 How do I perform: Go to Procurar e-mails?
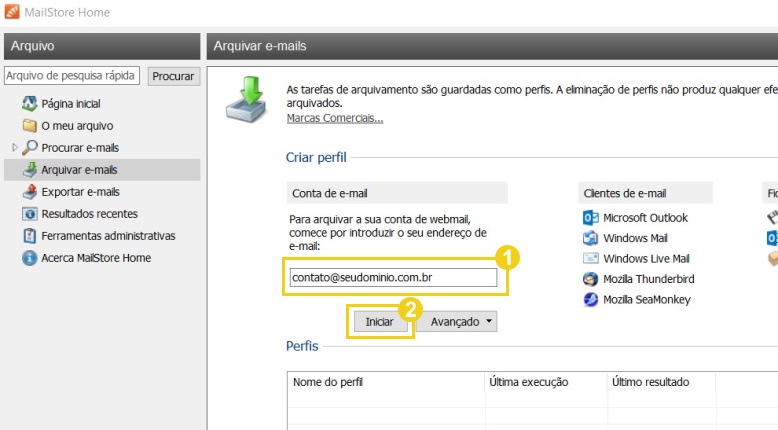click(80, 147)
